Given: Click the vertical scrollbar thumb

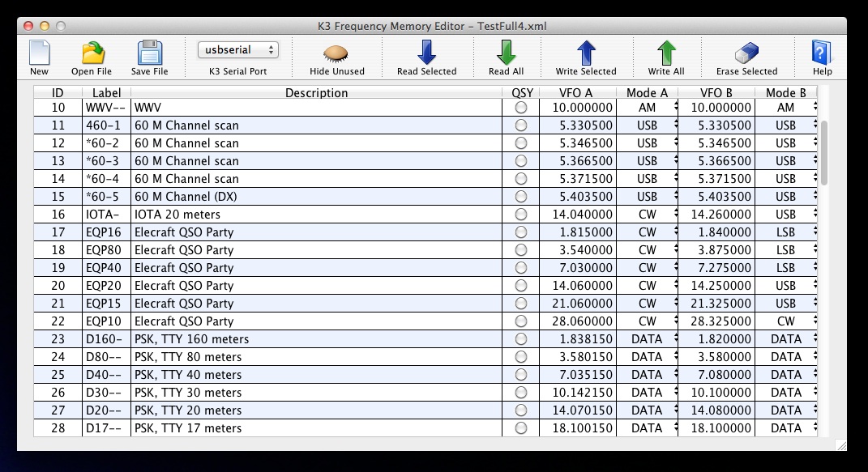Looking at the screenshot, I should (x=823, y=153).
